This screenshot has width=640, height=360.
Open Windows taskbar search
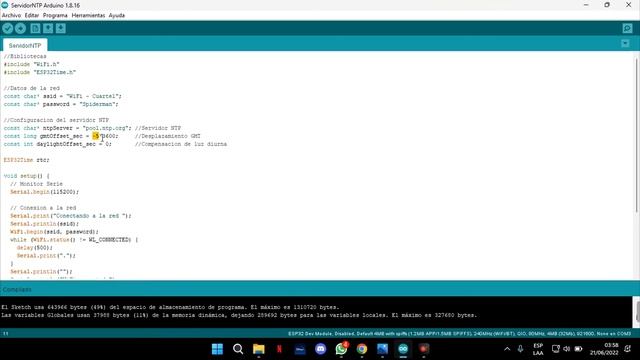(x=238, y=349)
